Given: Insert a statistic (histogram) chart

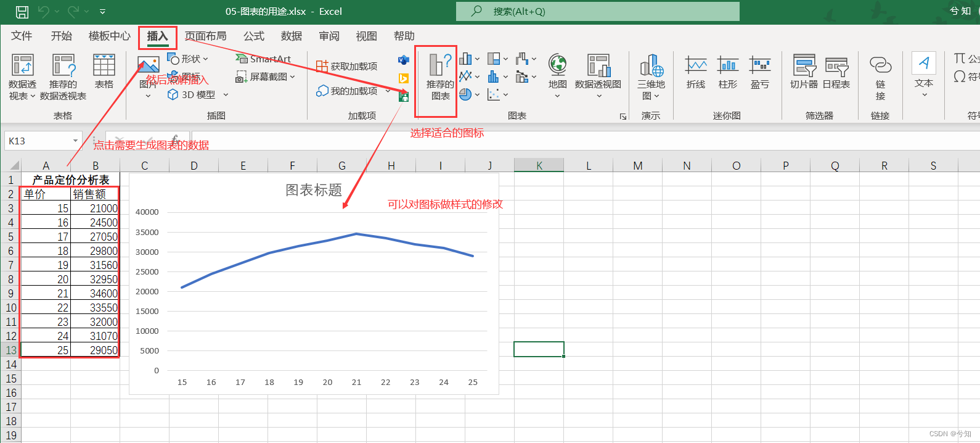Looking at the screenshot, I should 497,77.
